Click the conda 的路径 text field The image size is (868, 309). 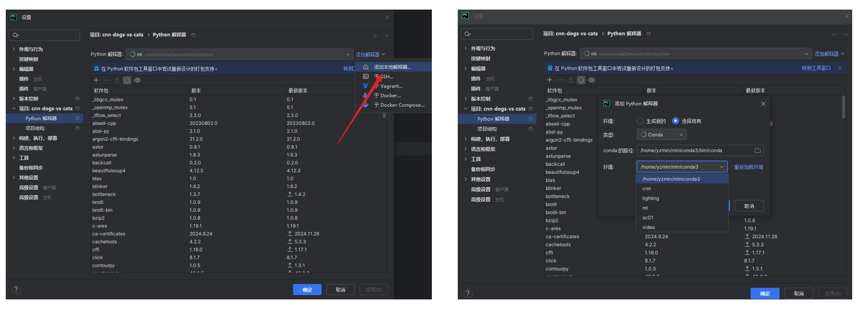coord(694,150)
